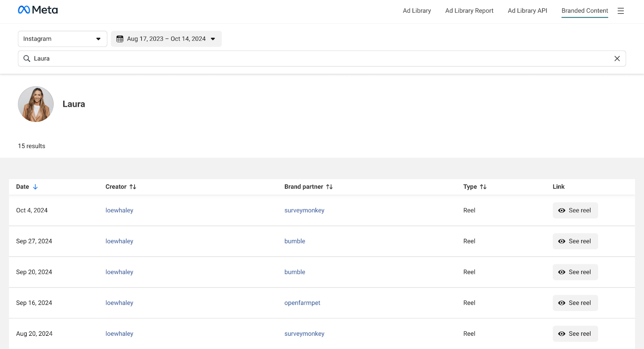Click the calendar icon in date range
644x349 pixels.
point(120,39)
